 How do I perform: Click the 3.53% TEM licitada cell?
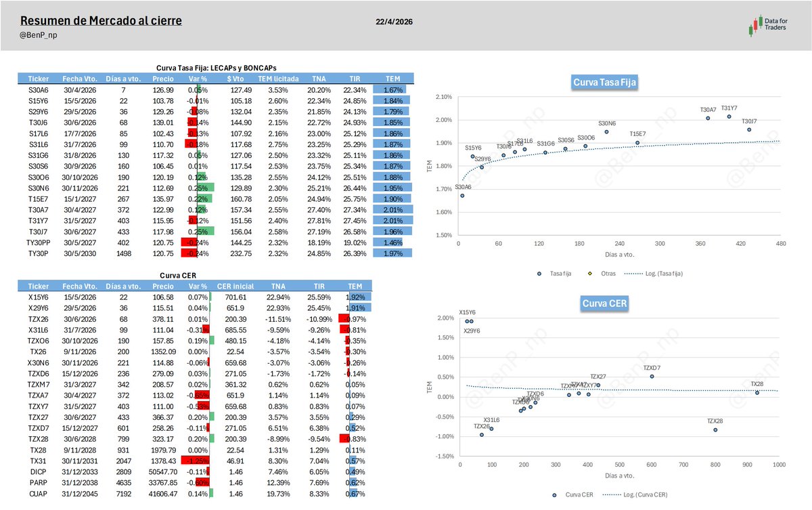coord(279,89)
